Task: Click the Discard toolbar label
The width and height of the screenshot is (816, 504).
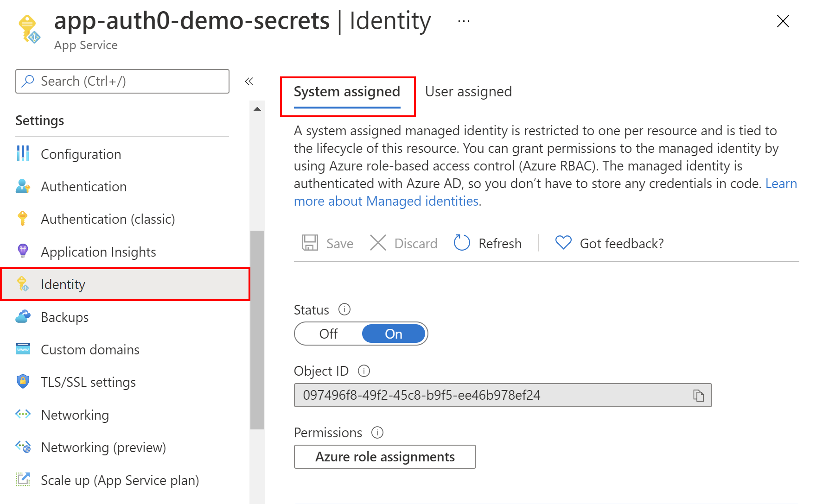Action: 416,244
